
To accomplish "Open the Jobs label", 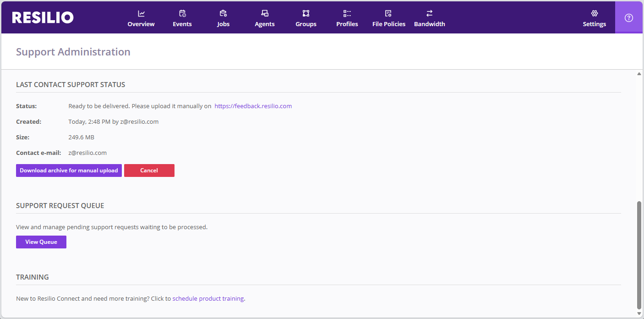I will point(224,24).
